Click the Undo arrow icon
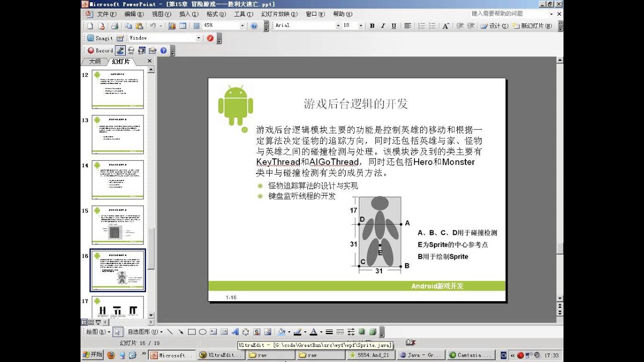Image resolution: width=644 pixels, height=362 pixels. coord(153,26)
